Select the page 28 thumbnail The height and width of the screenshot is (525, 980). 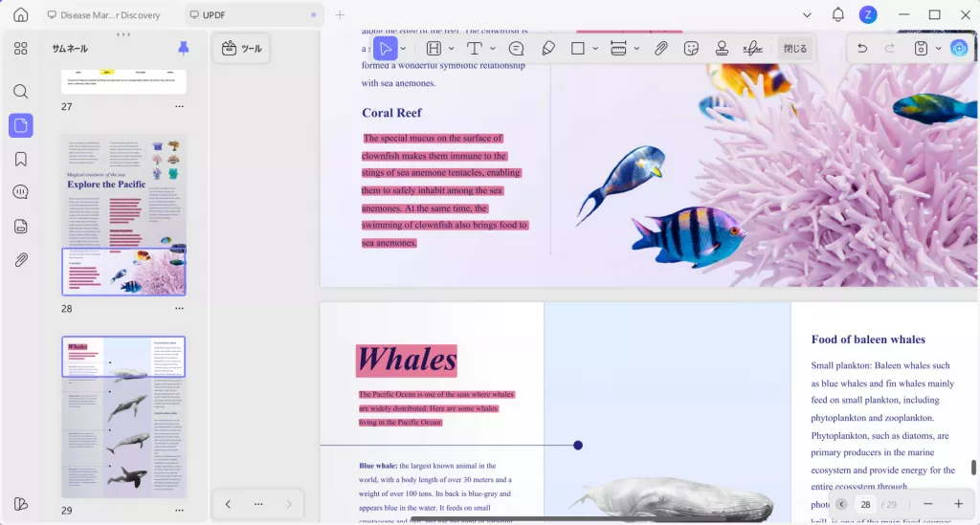point(123,215)
